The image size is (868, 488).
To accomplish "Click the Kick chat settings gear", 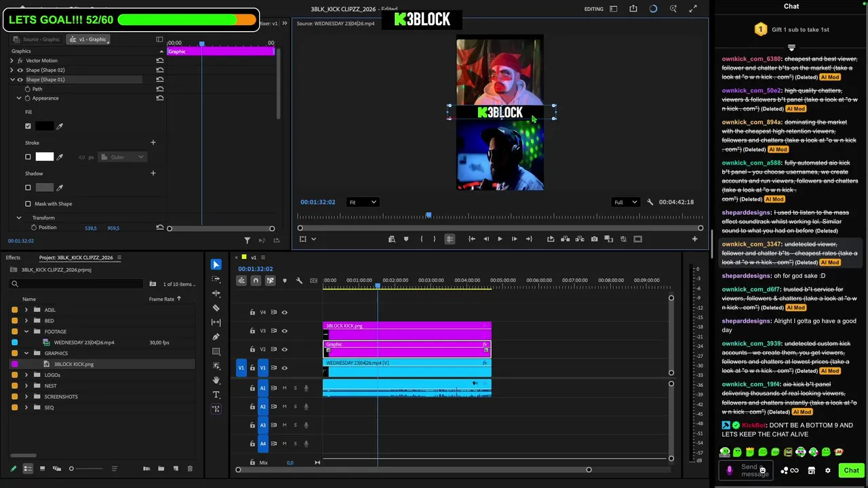I will pyautogui.click(x=827, y=470).
